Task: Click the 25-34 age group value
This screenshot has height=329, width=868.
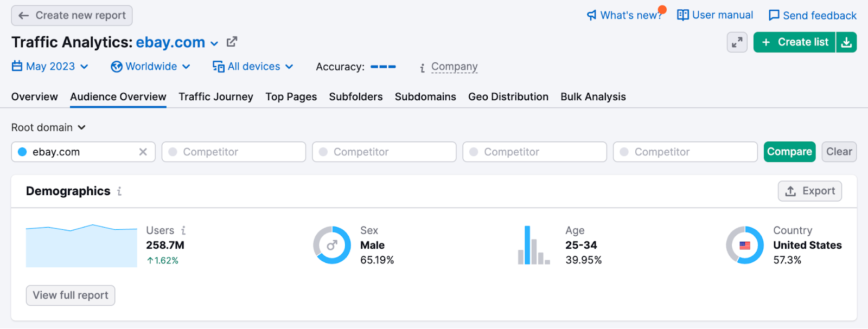Action: point(581,245)
